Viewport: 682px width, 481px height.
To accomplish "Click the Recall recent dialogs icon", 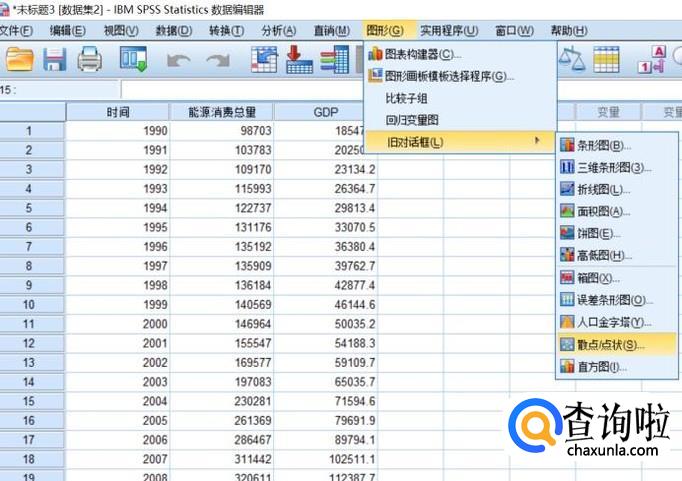I will [134, 59].
